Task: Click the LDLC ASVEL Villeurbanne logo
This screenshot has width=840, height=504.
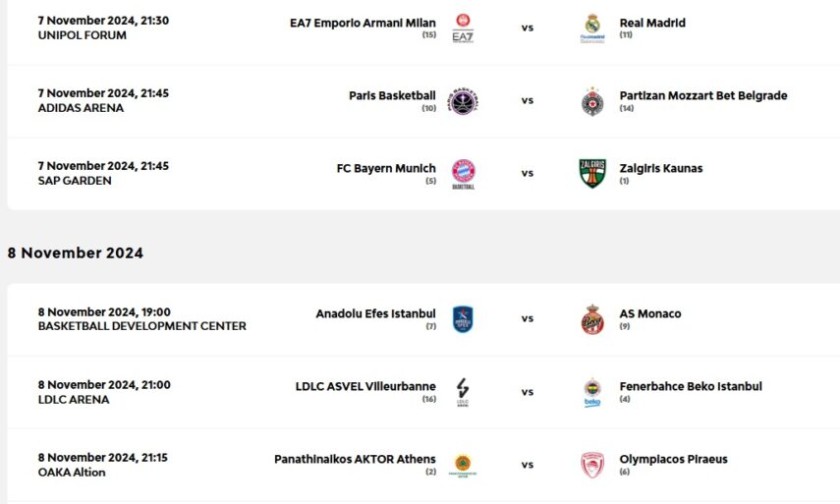Action: (x=463, y=392)
